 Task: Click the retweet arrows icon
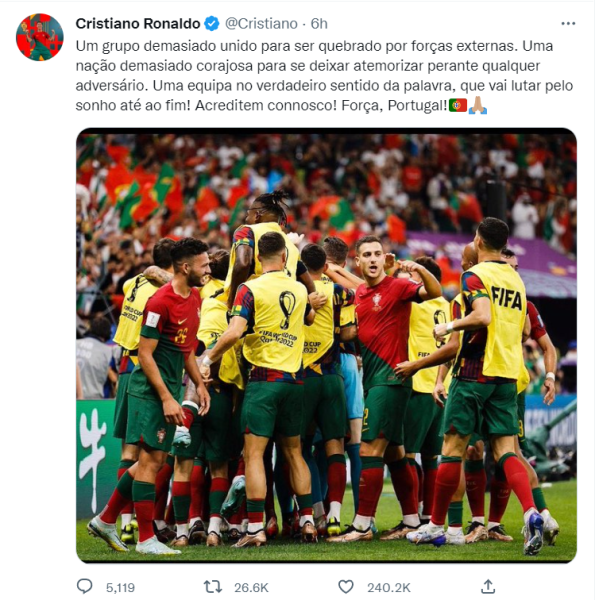[x=212, y=587]
